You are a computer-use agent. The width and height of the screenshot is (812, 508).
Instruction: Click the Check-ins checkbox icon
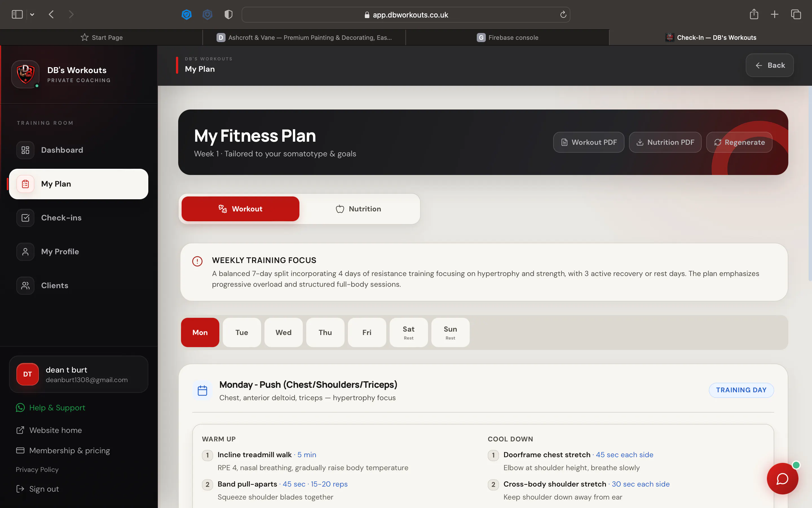25,218
